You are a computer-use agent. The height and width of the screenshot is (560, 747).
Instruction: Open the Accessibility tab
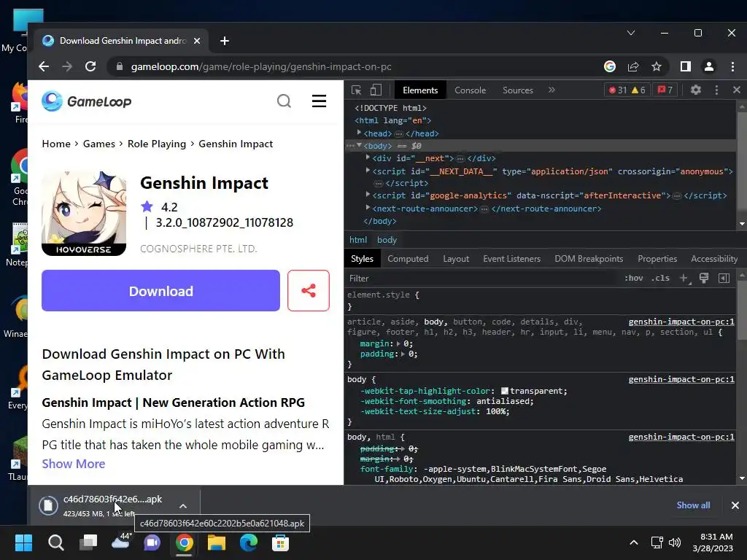coord(714,259)
